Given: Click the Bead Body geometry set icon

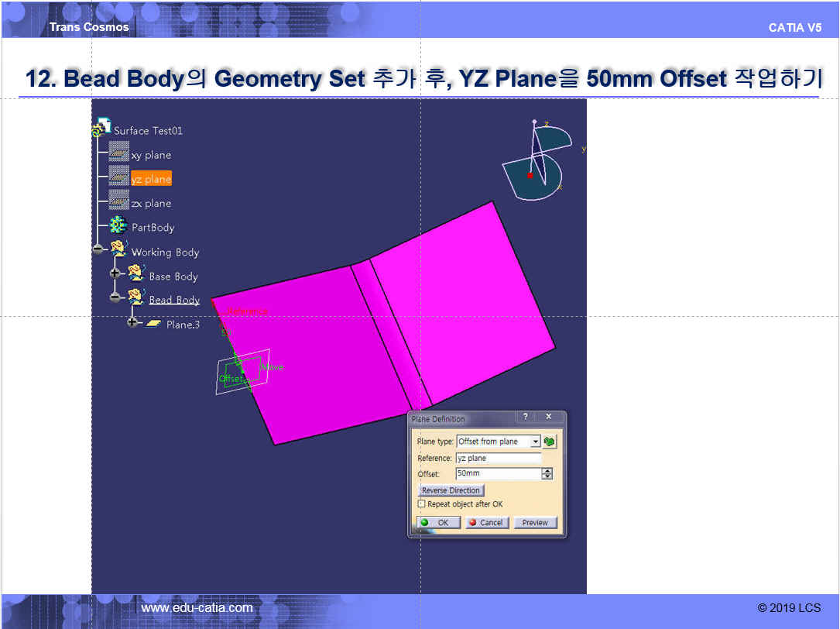Looking at the screenshot, I should point(136,297).
